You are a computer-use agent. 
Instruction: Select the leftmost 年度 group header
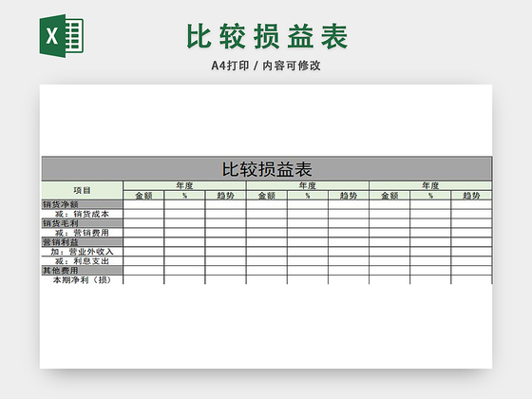coord(184,185)
